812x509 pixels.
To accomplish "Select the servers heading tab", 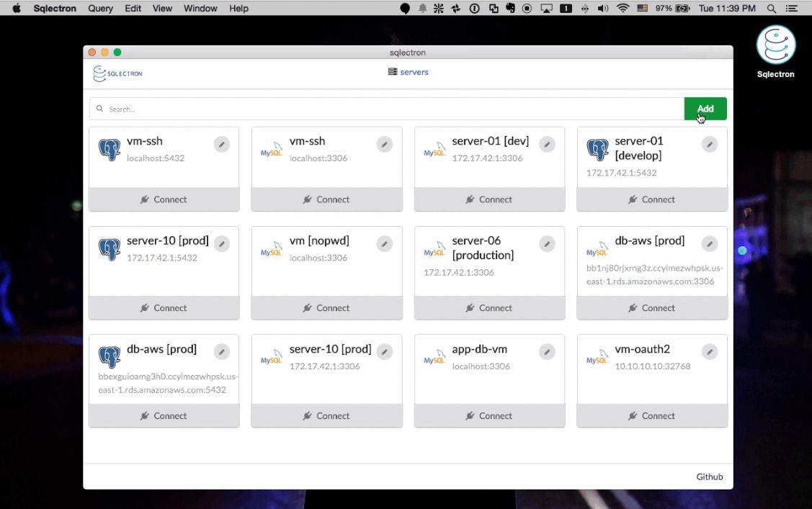I will pyautogui.click(x=408, y=72).
